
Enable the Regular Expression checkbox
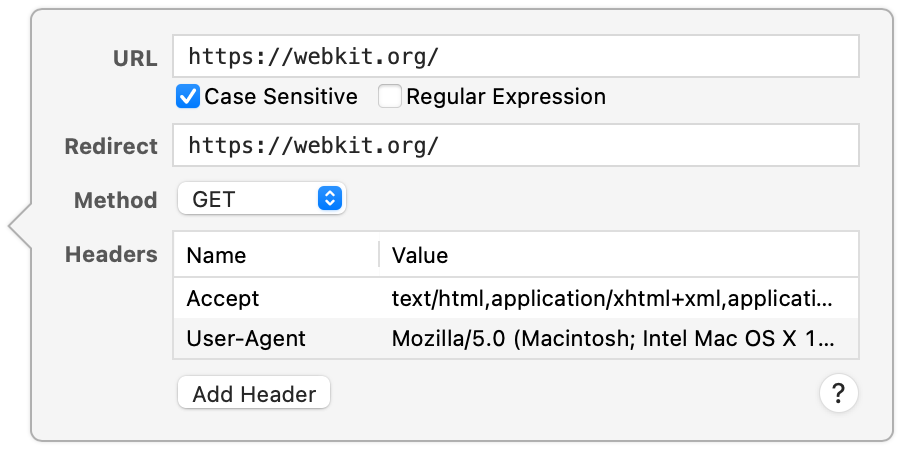point(390,97)
